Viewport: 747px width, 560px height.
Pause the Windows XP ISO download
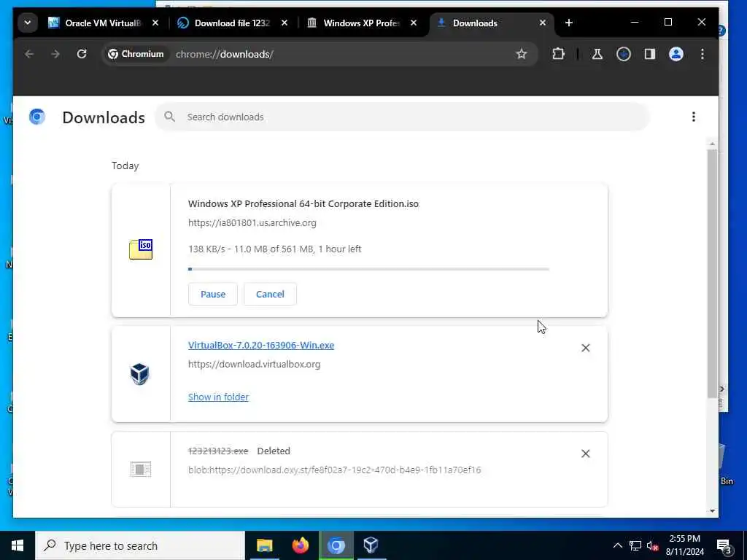tap(213, 295)
